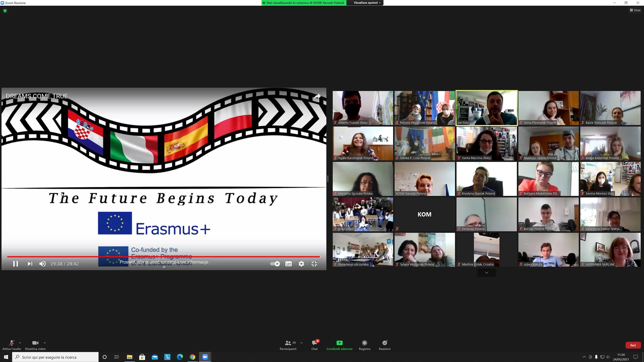Open Microsoft Edge from taskbar
644x362 pixels.
coord(180,357)
